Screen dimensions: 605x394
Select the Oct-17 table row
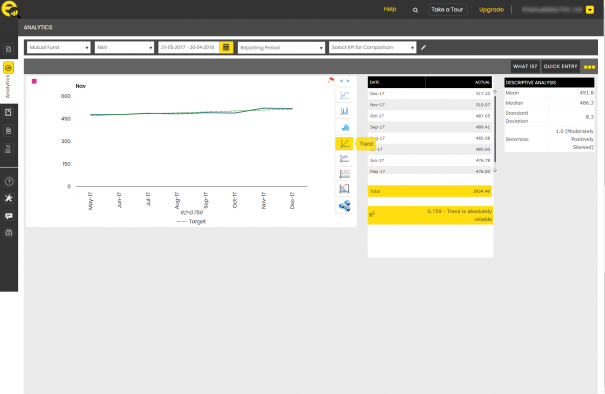point(430,116)
